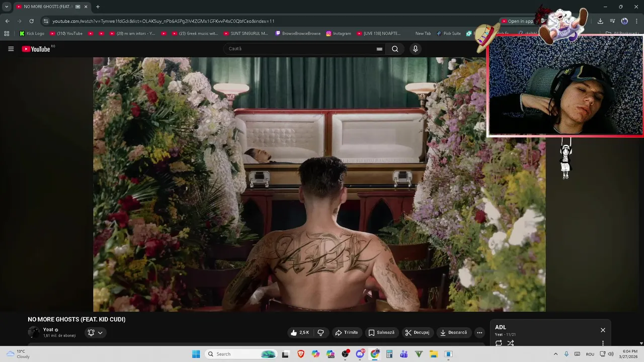This screenshot has height=362, width=644.
Task: Close the ADL playlist panel
Action: [x=603, y=330]
